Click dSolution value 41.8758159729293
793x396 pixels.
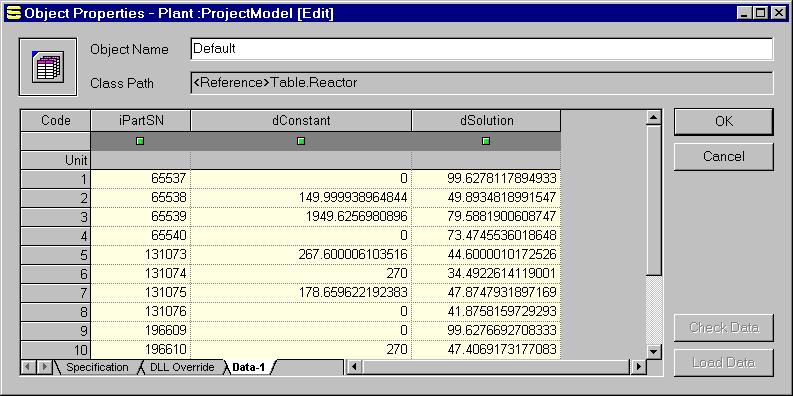[x=486, y=312]
